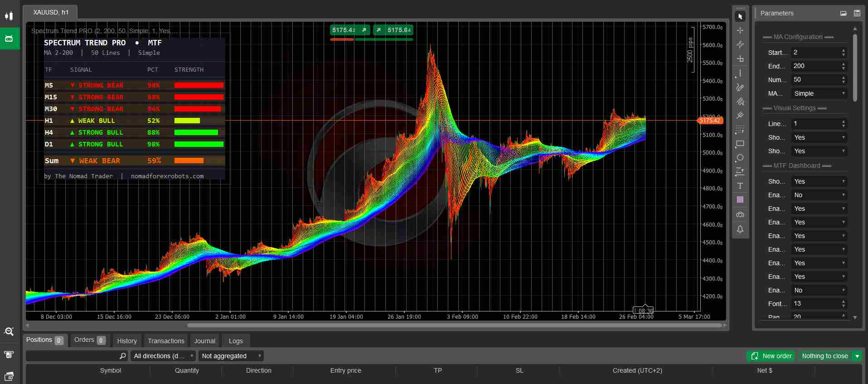
Task: Click the End... stepper field showing 200
Action: click(x=820, y=66)
